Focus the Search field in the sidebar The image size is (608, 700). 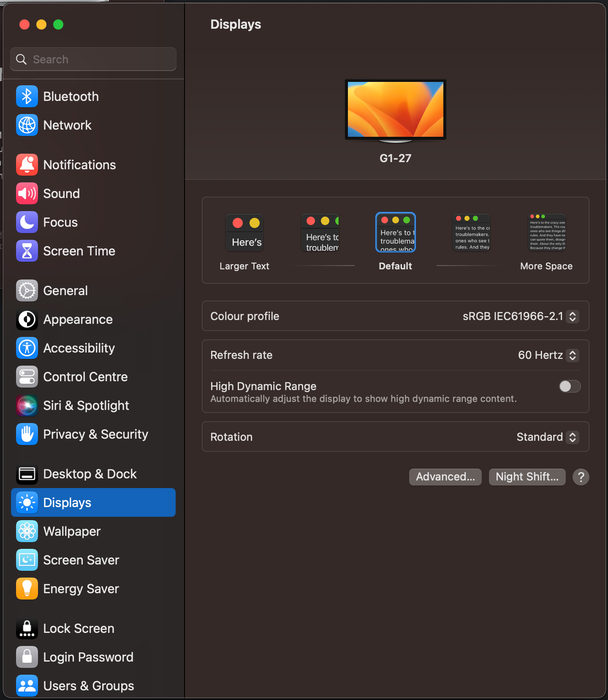pos(93,59)
